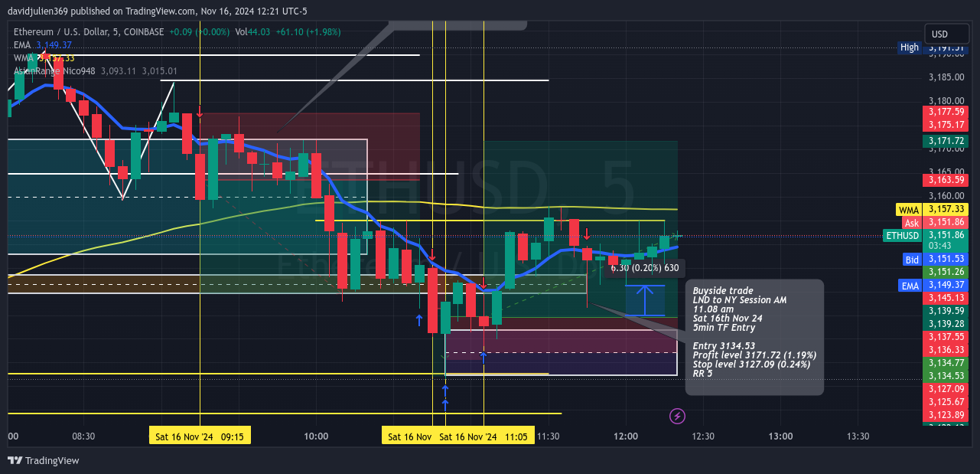Image resolution: width=980 pixels, height=474 pixels.
Task: Click the 3,151.53 bid price tag
Action: coord(946,260)
